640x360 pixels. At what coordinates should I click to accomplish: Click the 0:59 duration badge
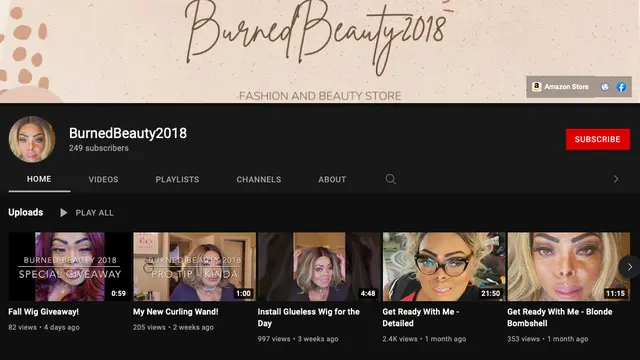(118, 293)
